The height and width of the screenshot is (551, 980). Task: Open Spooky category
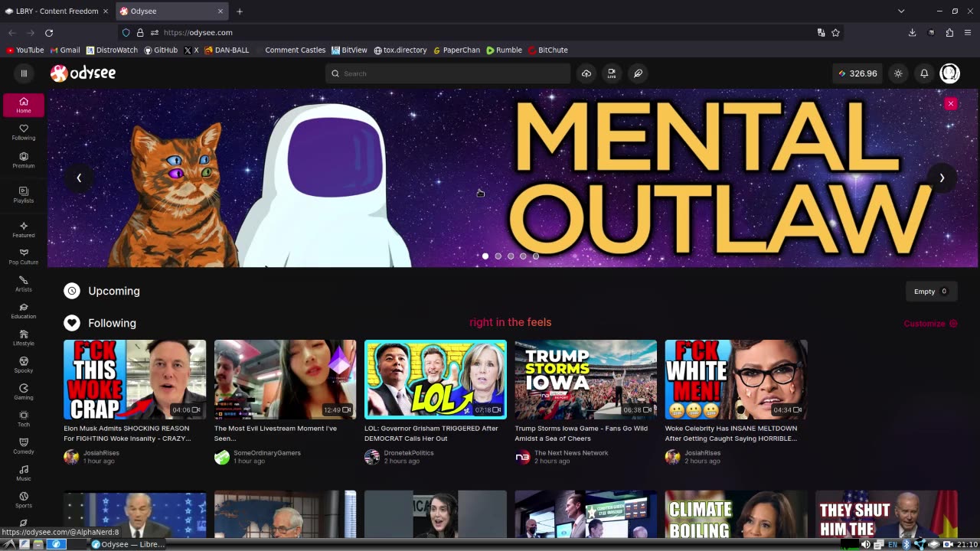[24, 365]
